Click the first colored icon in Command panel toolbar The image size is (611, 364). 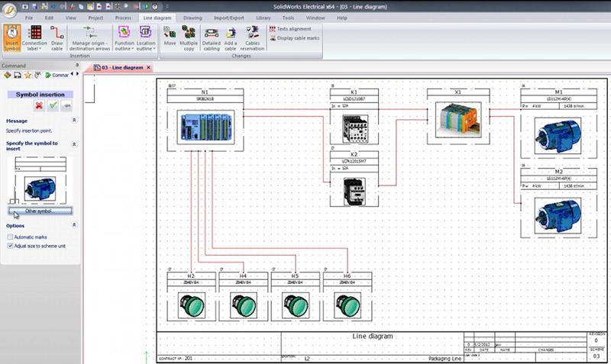[7, 75]
